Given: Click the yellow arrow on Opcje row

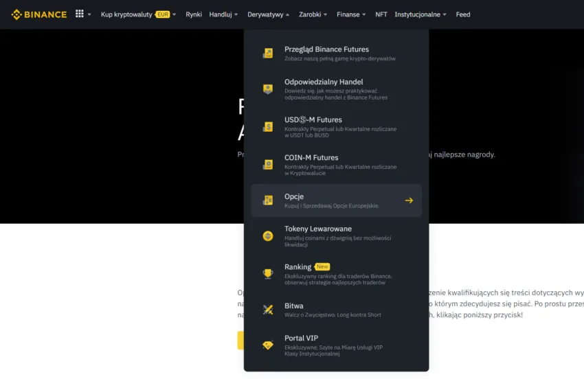Looking at the screenshot, I should [409, 200].
